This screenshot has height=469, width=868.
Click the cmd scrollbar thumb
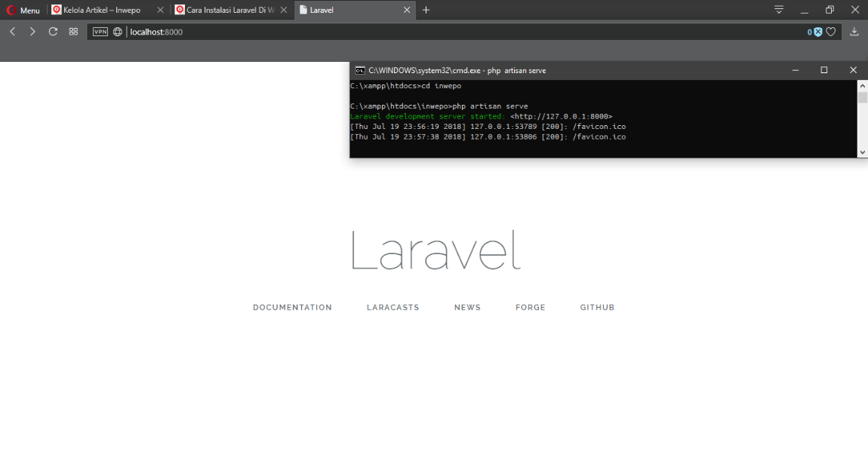(x=863, y=97)
